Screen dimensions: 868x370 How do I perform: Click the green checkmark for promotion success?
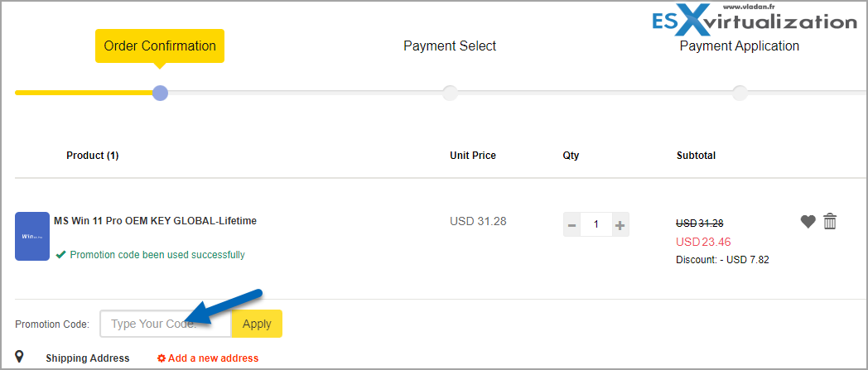(x=61, y=255)
